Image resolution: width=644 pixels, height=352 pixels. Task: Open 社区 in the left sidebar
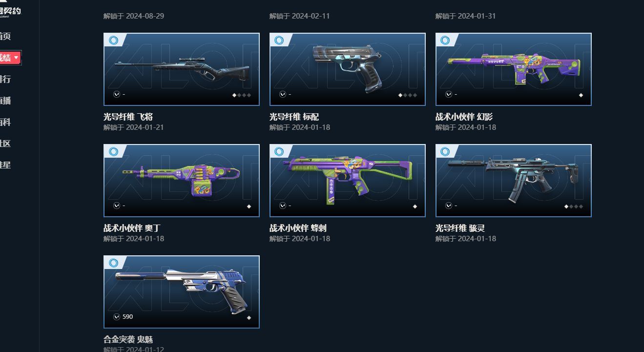(5, 144)
